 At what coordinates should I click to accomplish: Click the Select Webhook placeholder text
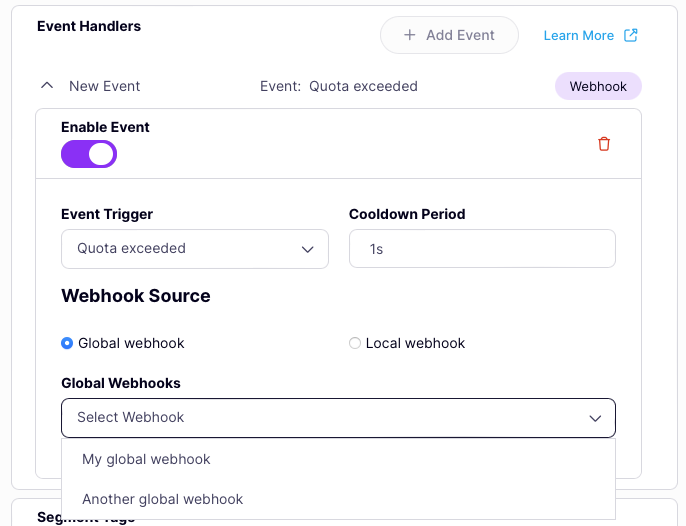(131, 417)
